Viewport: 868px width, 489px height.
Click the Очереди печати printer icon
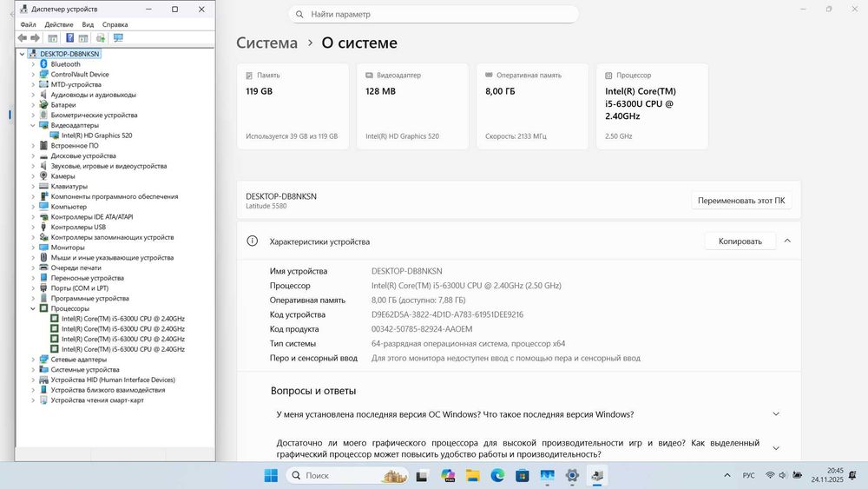coord(43,268)
